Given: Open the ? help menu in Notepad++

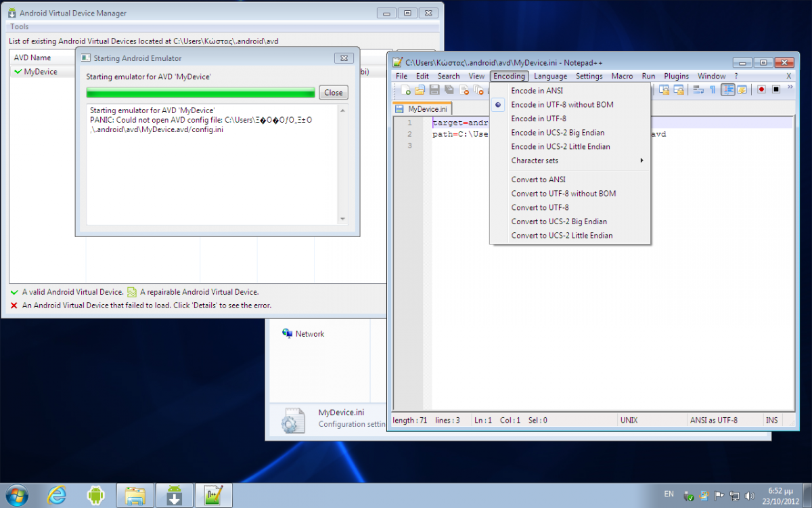Looking at the screenshot, I should (x=736, y=77).
